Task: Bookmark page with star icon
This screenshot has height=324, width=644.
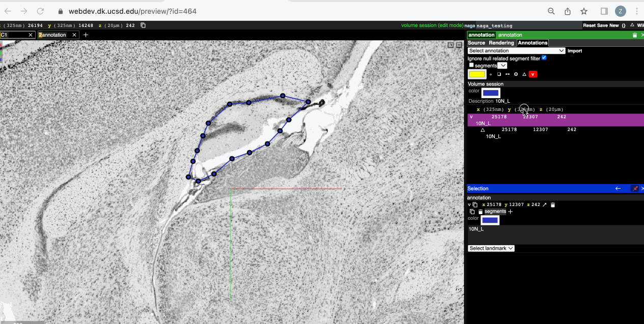Action: click(x=584, y=11)
